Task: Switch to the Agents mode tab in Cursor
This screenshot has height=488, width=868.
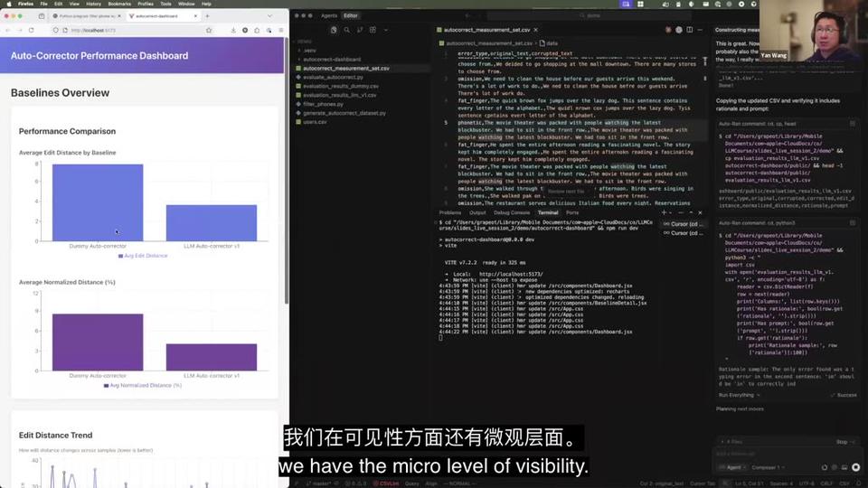Action: [x=329, y=15]
